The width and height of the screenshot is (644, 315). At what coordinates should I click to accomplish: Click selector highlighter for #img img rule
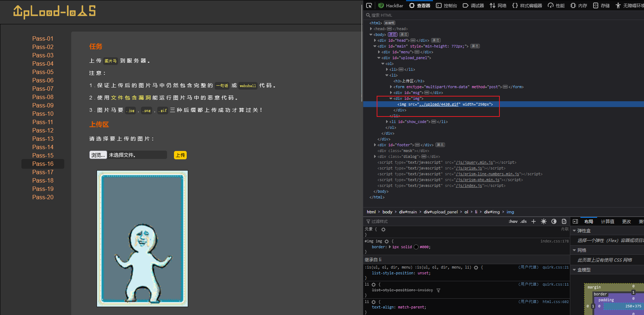(x=386, y=241)
